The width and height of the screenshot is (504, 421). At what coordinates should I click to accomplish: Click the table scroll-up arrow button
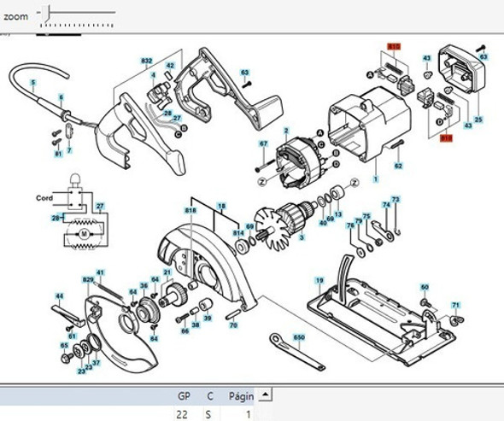tap(266, 395)
